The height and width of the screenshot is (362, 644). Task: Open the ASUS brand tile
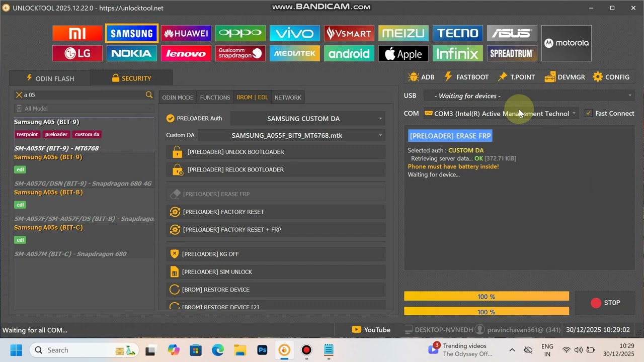tap(512, 33)
